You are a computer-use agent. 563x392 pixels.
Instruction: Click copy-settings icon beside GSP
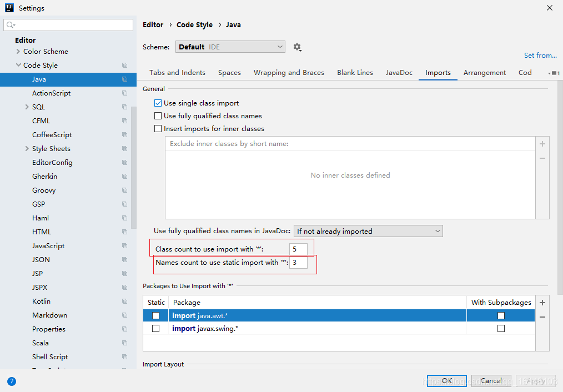click(124, 204)
